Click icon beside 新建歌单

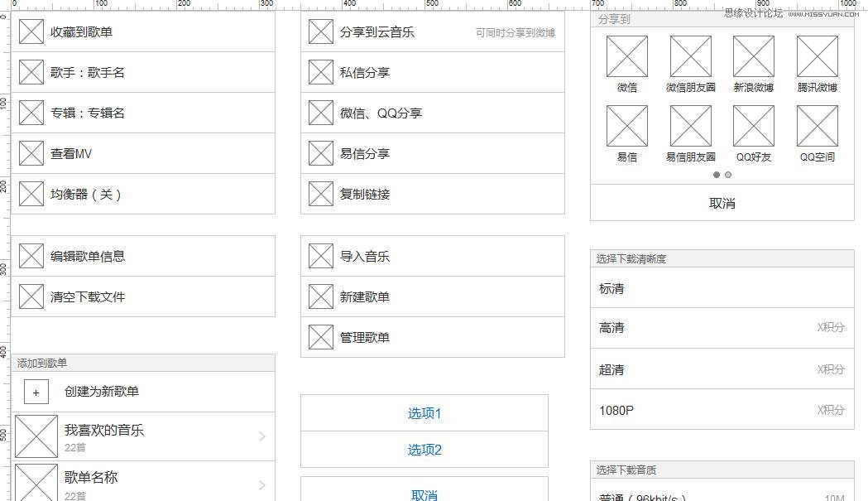click(321, 296)
